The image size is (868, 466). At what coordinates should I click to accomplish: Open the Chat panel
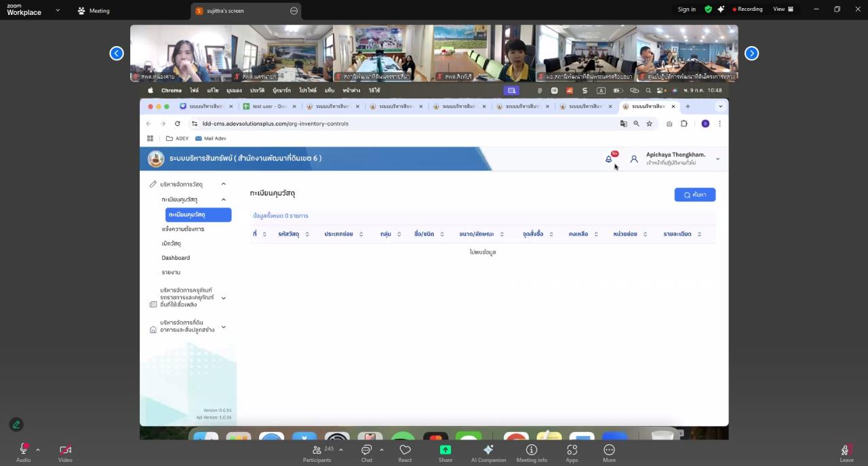(x=366, y=450)
